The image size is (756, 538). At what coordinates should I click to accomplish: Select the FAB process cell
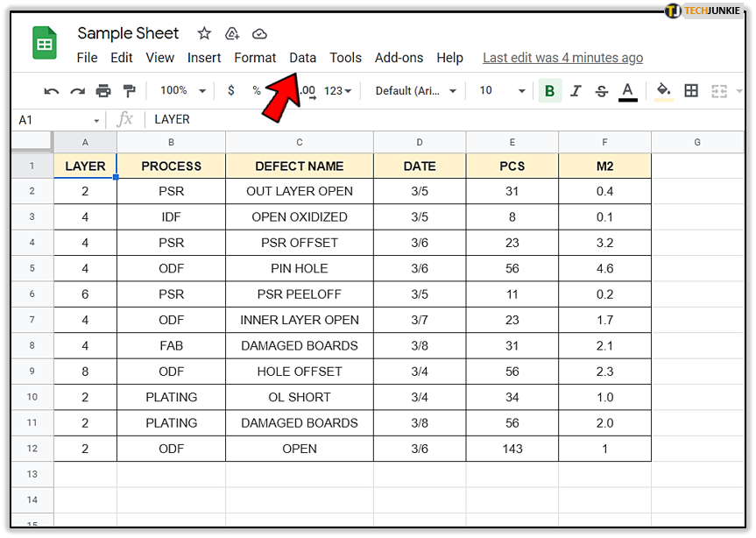pos(171,345)
